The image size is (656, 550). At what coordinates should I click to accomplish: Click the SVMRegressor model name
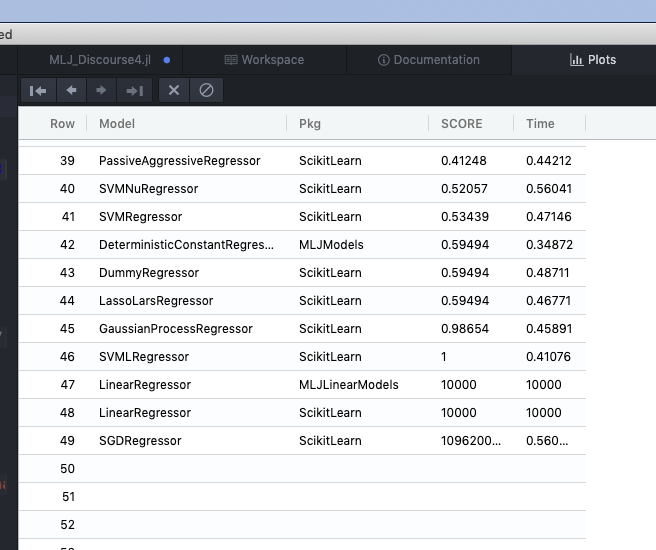pyautogui.click(x=141, y=217)
